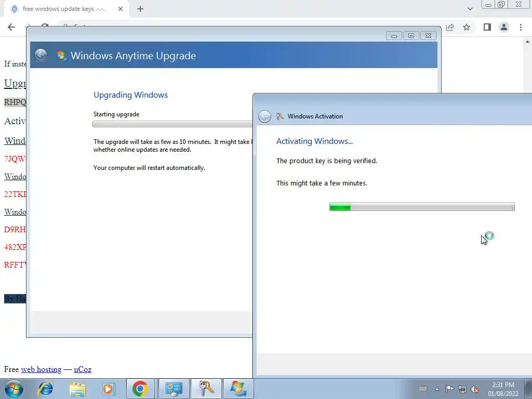Go back in the Chrome browser
The width and height of the screenshot is (532, 399).
click(x=11, y=27)
